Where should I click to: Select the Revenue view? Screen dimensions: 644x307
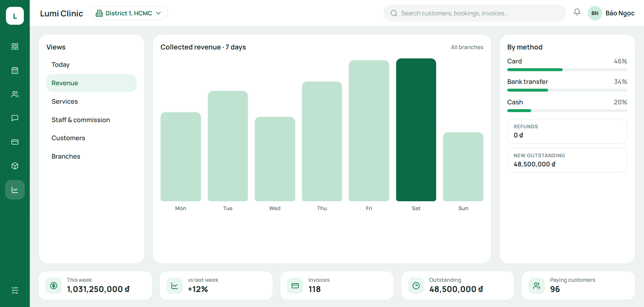coord(91,83)
